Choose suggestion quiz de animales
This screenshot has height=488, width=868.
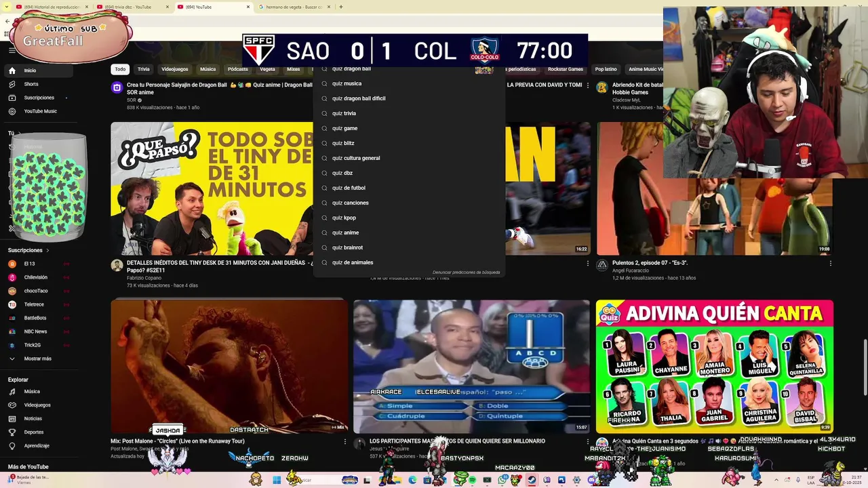point(410,262)
